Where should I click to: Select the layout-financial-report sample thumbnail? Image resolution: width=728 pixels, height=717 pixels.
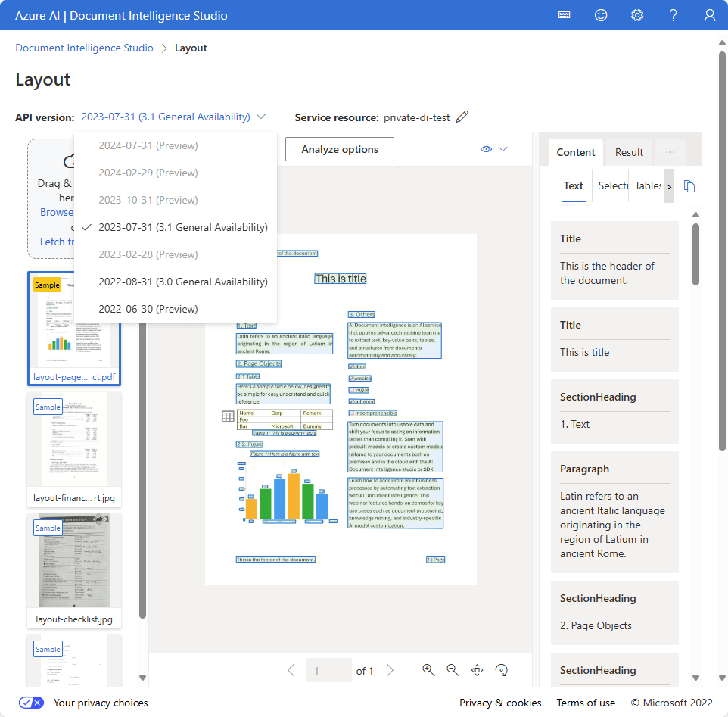[74, 449]
